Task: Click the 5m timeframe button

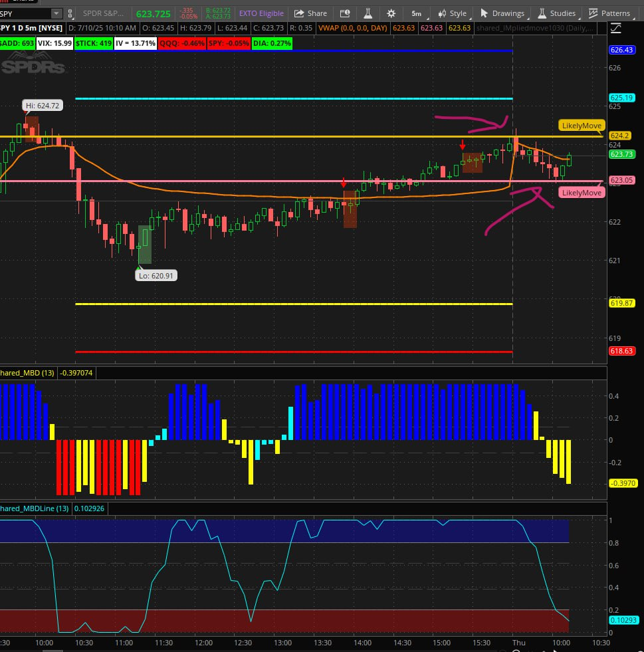Action: pos(416,13)
